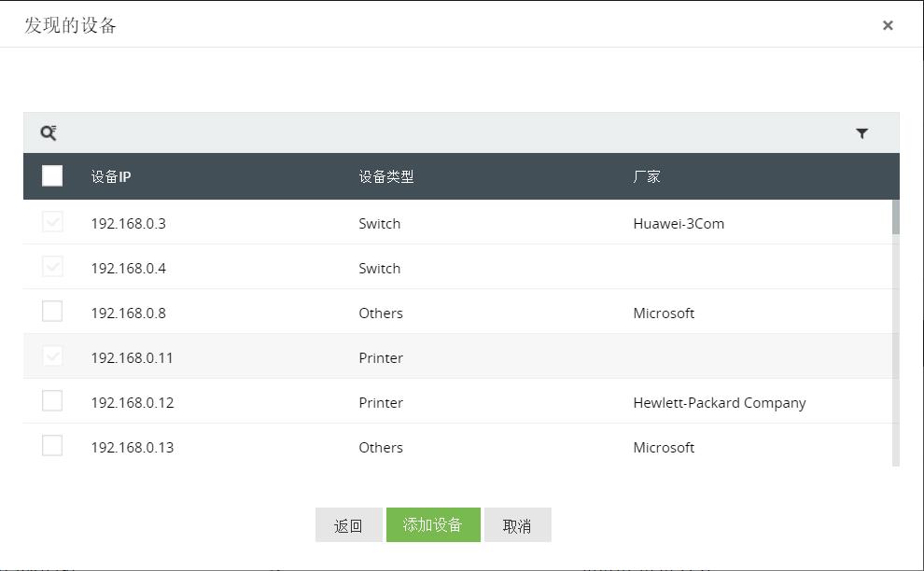This screenshot has height=571, width=924.
Task: Sort by the 设备类型 column header
Action: 385,176
